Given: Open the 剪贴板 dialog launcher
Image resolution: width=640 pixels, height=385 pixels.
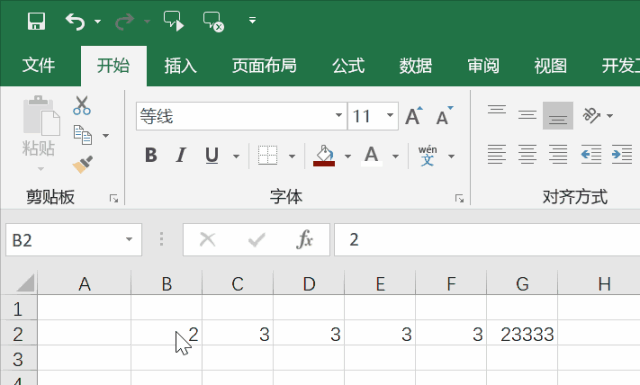Looking at the screenshot, I should [x=114, y=199].
